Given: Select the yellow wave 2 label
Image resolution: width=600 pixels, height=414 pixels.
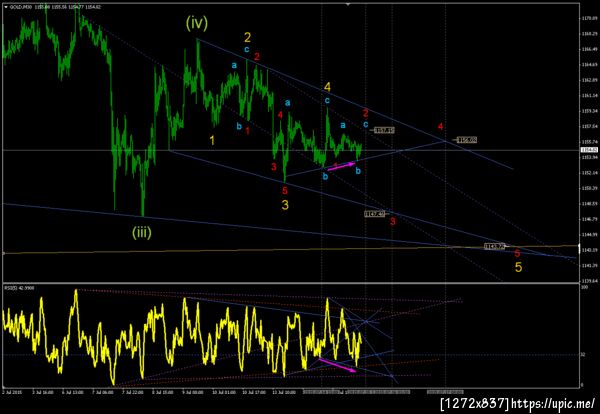Looking at the screenshot, I should click(248, 37).
